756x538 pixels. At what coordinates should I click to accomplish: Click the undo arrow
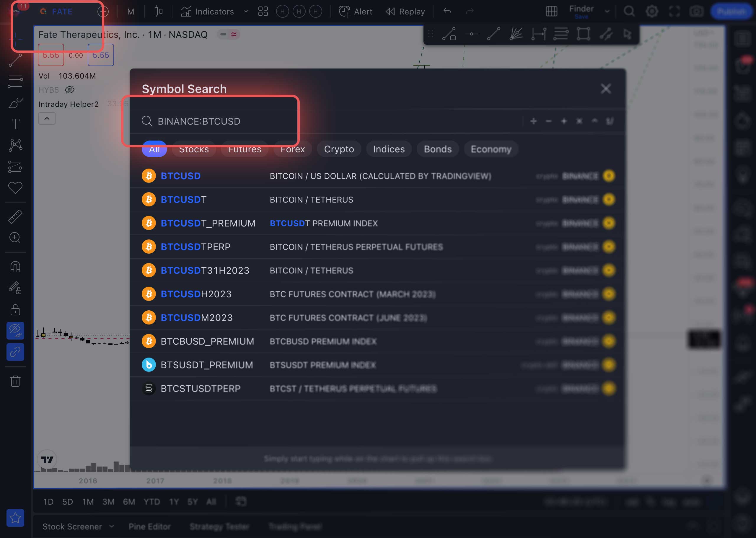point(447,12)
